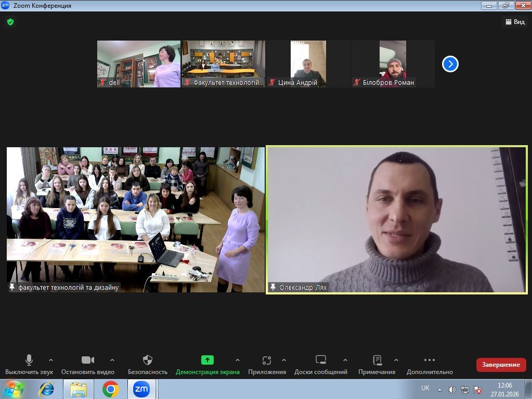Open the Notes icon
The image size is (532, 399).
coord(378,360)
